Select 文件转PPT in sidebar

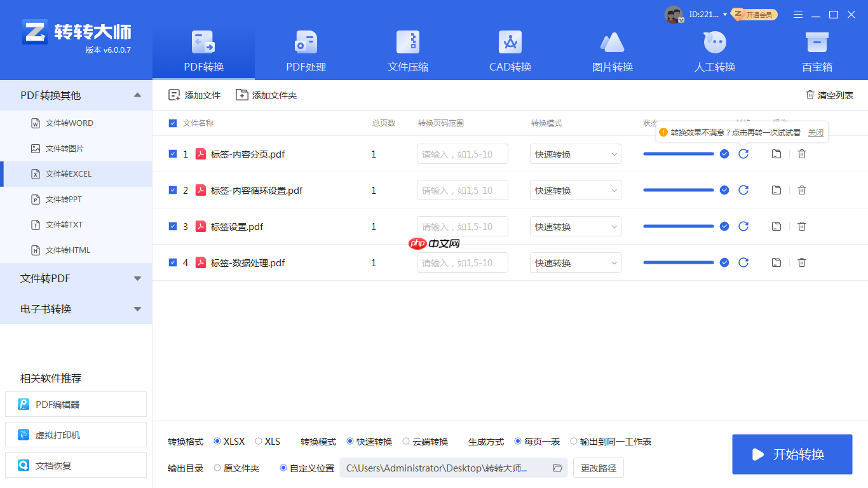tap(76, 200)
